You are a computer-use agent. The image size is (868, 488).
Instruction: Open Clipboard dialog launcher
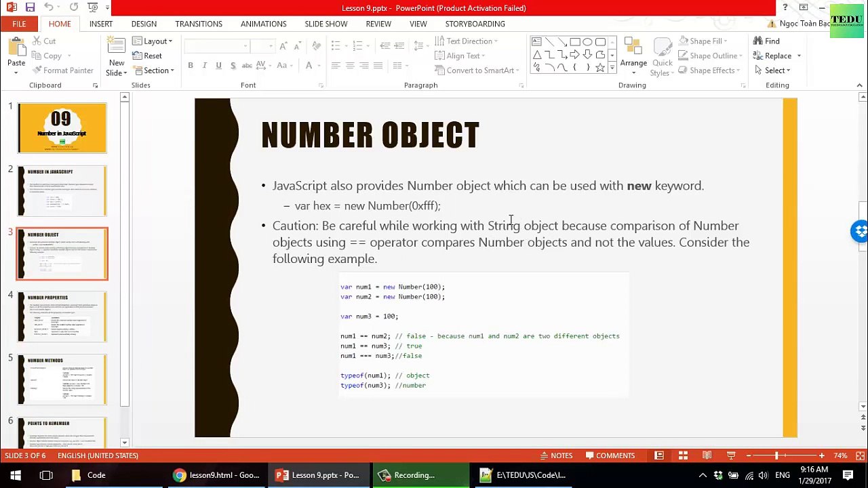click(x=95, y=85)
